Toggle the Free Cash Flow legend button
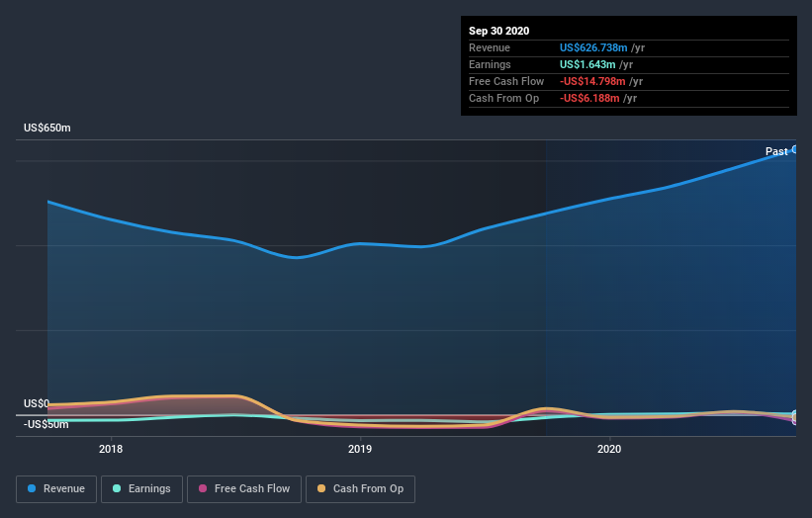Image resolution: width=812 pixels, height=518 pixels. pos(244,489)
